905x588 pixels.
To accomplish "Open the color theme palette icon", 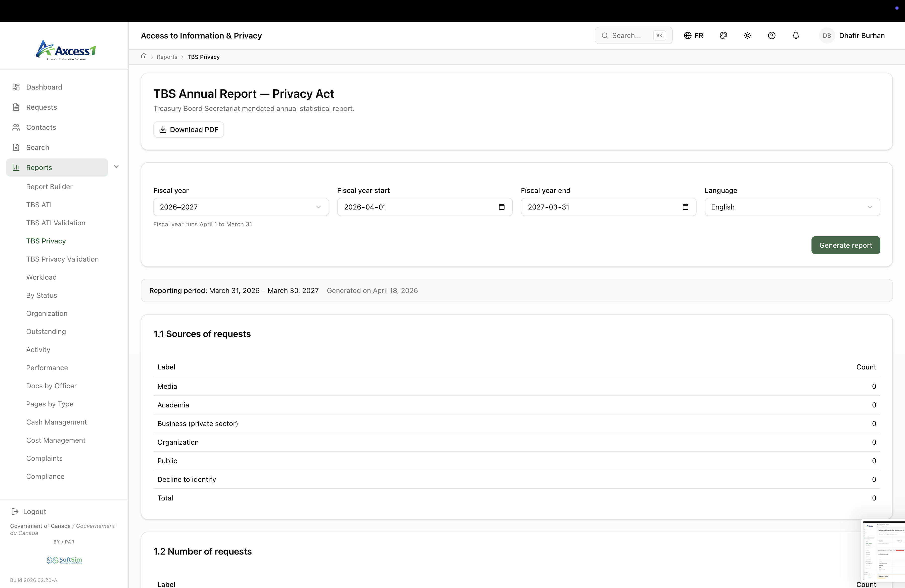I will coord(723,35).
